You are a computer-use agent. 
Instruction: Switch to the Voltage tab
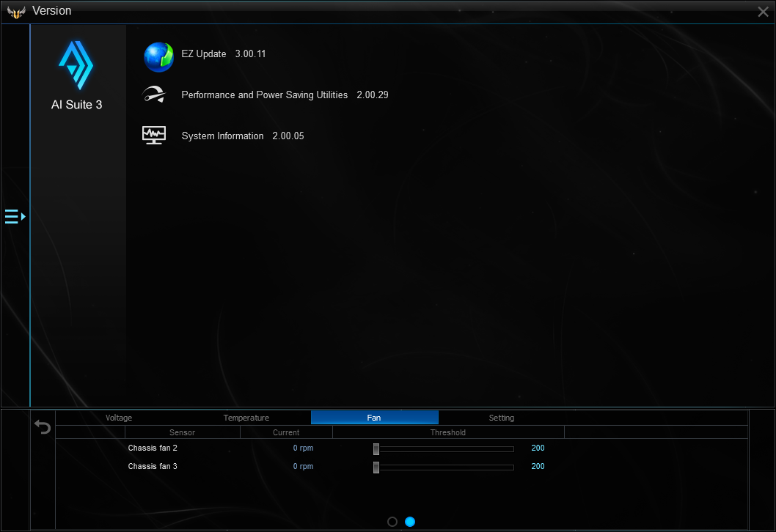point(119,418)
